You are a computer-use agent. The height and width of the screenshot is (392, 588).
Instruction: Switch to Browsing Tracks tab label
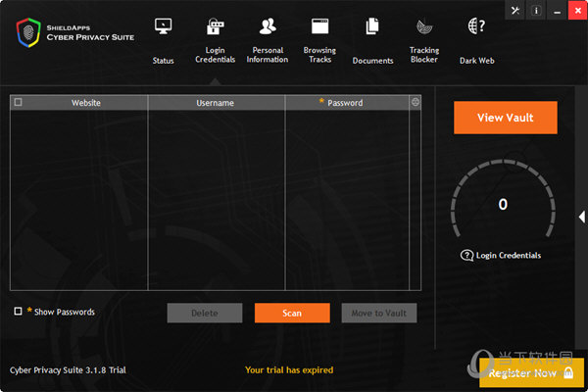tap(319, 55)
